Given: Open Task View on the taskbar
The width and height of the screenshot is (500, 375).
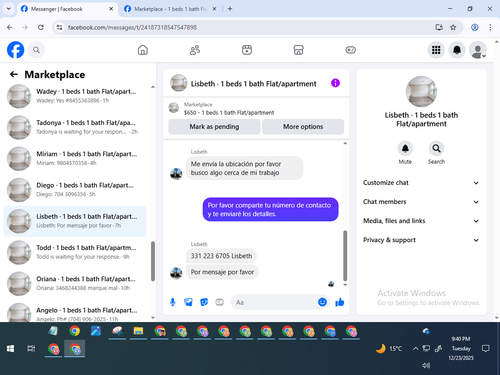Looking at the screenshot, I should click(31, 349).
